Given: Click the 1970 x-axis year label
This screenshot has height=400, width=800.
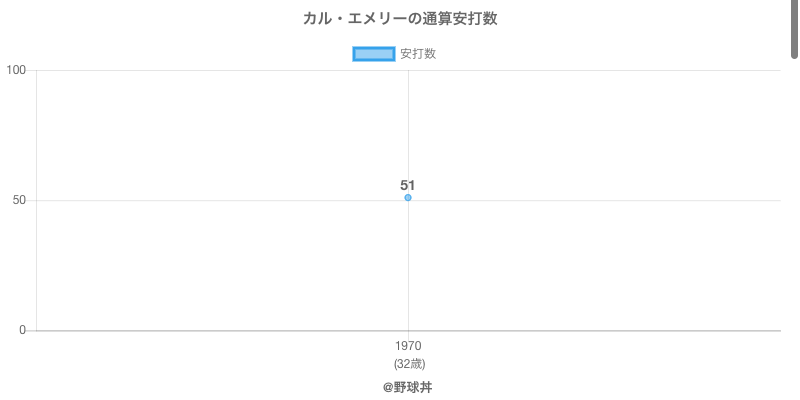Looking at the screenshot, I should 408,346.
